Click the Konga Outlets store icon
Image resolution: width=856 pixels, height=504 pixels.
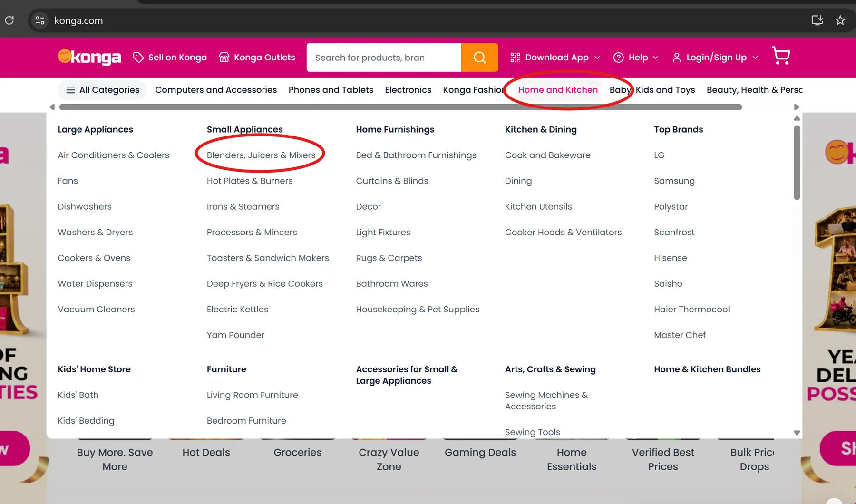[224, 58]
